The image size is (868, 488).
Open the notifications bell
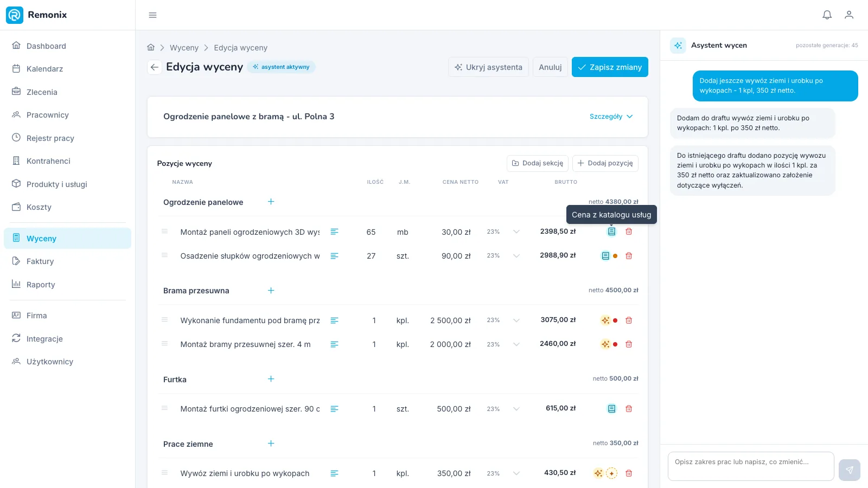point(827,15)
